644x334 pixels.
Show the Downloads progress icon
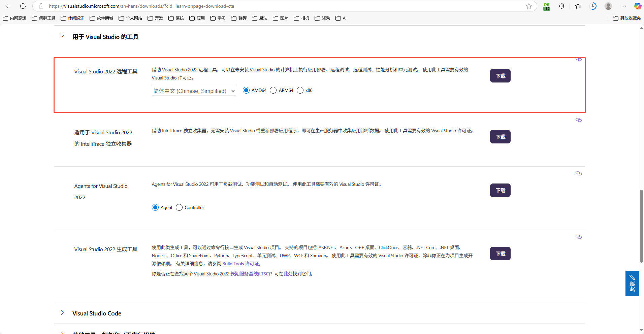tap(593, 6)
